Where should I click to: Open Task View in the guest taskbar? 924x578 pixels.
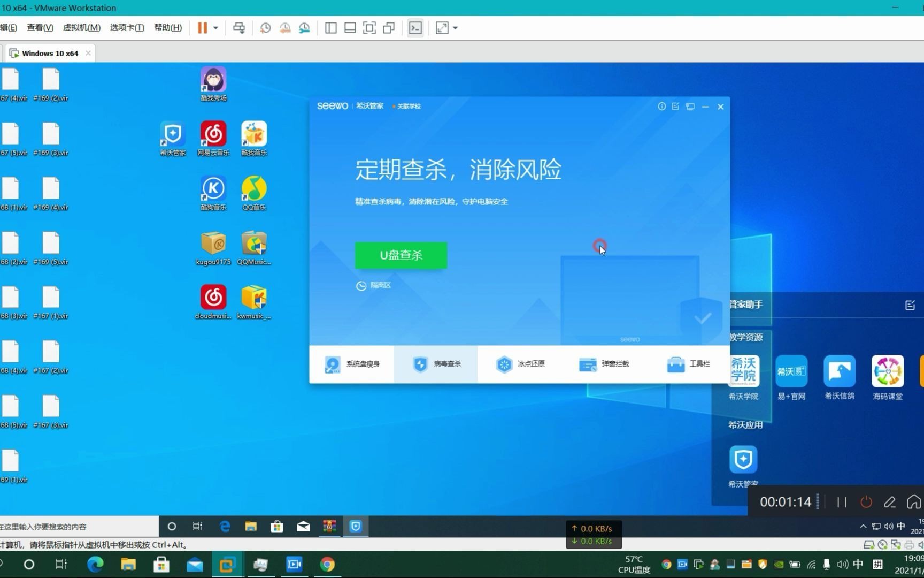[x=197, y=527]
